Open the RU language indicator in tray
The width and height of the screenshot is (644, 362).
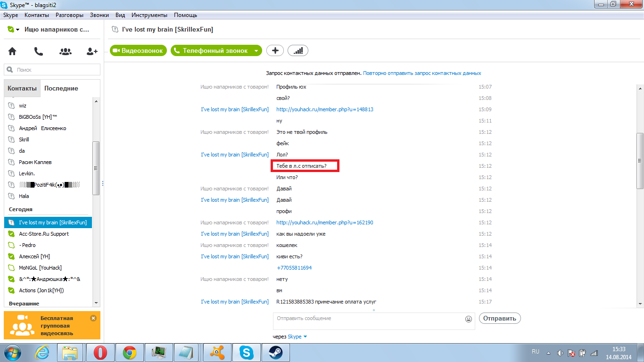coord(536,352)
